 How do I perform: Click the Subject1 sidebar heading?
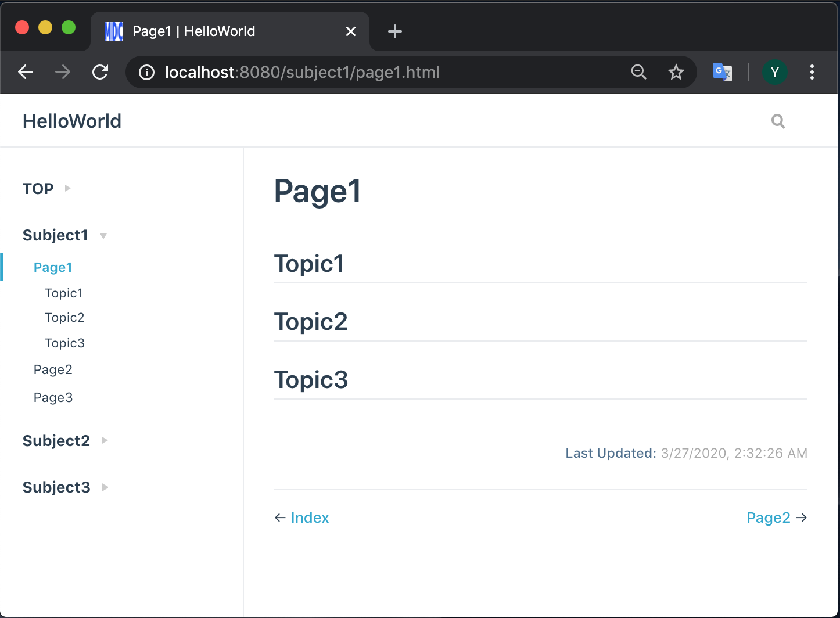(x=55, y=235)
